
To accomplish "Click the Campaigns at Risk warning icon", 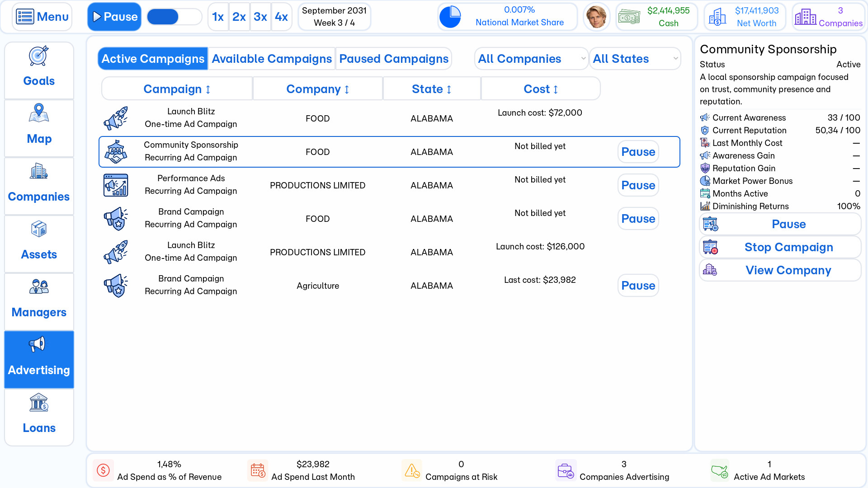I will [x=412, y=470].
